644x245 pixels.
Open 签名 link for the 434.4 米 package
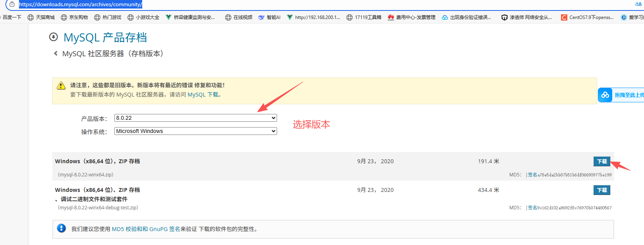click(x=532, y=208)
